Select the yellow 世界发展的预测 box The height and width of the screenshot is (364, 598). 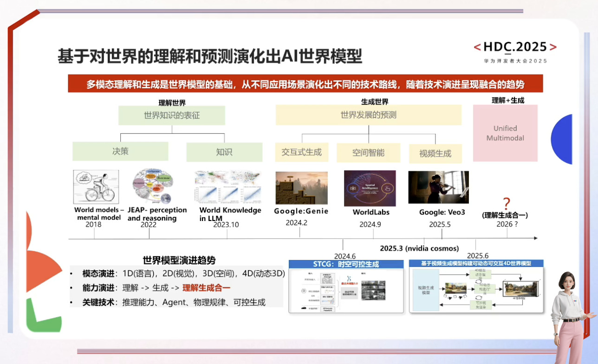click(369, 115)
